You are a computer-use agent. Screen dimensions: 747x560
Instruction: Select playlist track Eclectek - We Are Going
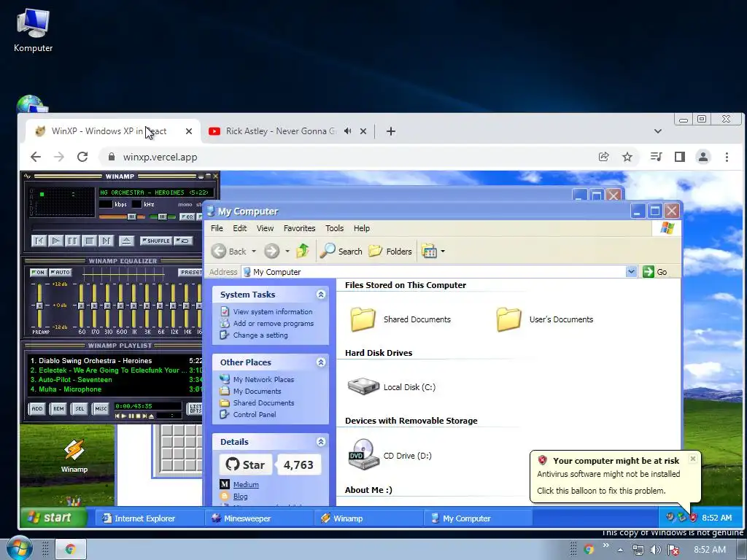(115, 370)
